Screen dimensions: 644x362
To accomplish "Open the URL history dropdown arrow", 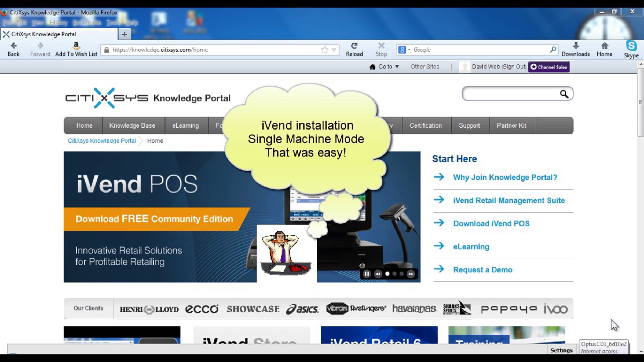I will click(334, 50).
